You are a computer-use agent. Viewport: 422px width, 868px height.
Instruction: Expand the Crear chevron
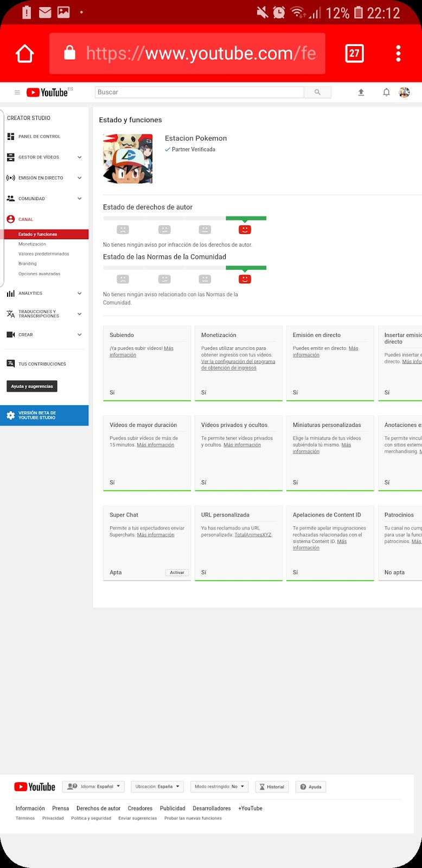pos(80,335)
